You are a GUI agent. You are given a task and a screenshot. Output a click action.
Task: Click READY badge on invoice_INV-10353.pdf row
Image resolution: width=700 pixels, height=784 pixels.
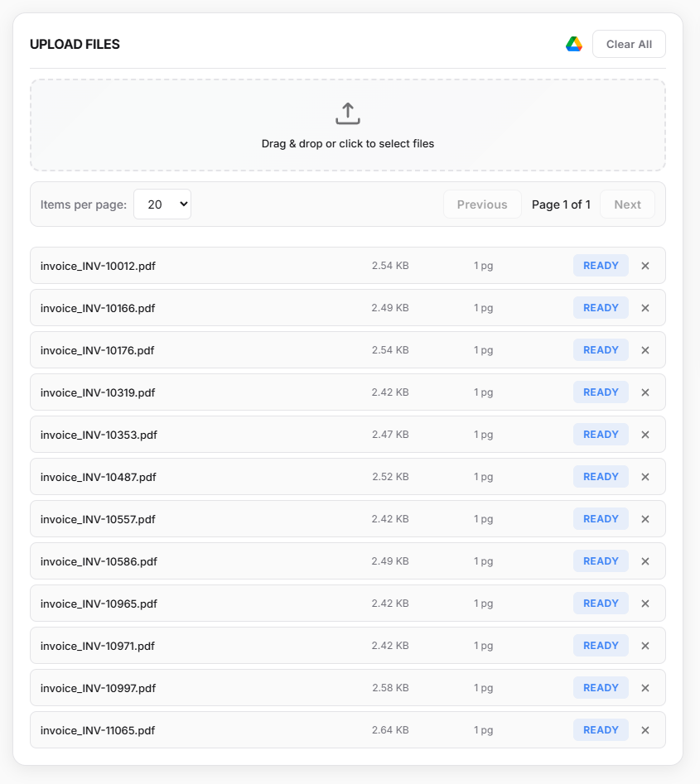601,435
